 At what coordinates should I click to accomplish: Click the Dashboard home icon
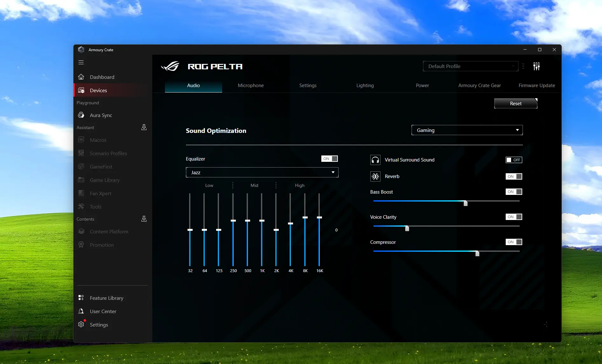[x=81, y=77]
